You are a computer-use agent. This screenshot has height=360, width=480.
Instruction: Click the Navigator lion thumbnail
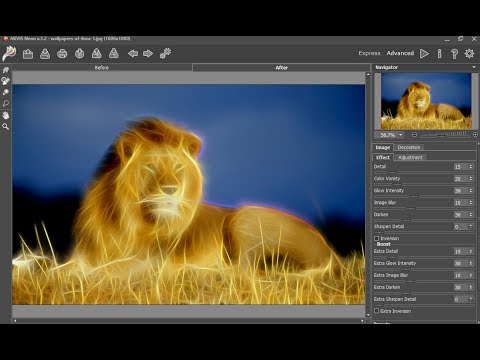[426, 101]
